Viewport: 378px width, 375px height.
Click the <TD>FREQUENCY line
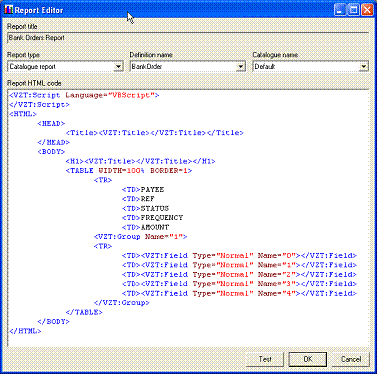pos(152,218)
